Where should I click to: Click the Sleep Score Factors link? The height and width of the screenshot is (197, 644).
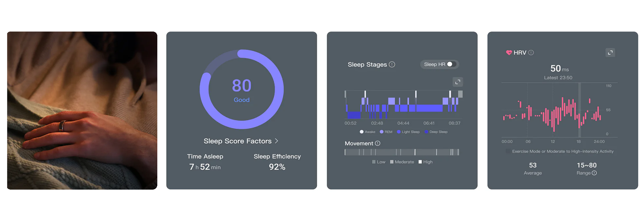pos(237,141)
